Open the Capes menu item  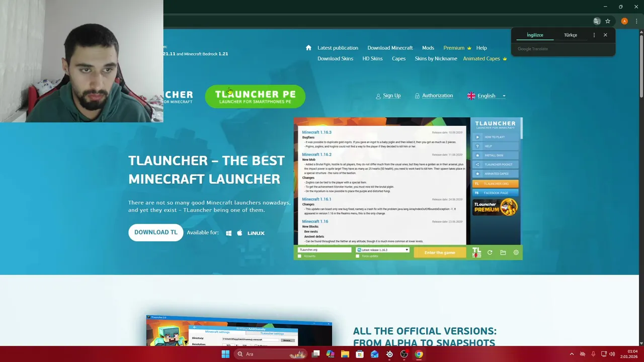click(398, 58)
